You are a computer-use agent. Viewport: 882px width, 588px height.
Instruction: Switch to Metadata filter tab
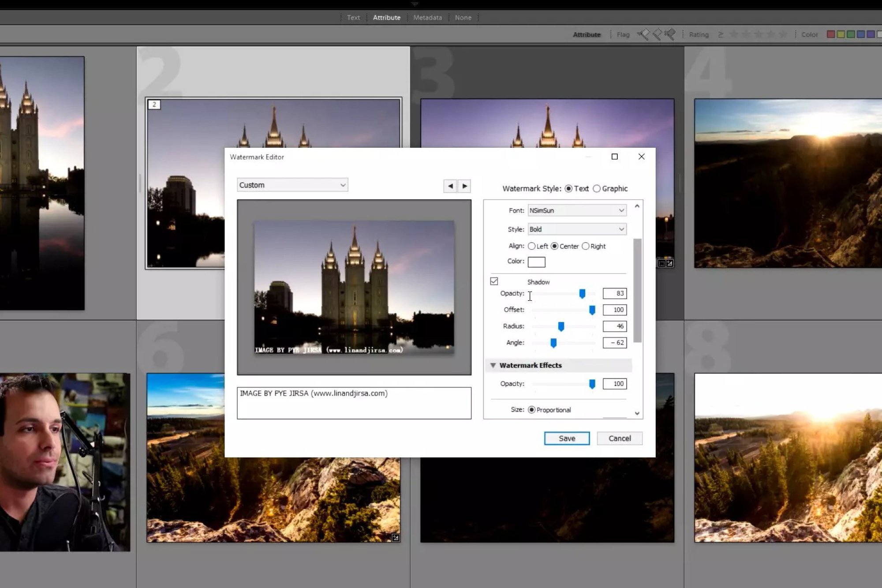427,18
